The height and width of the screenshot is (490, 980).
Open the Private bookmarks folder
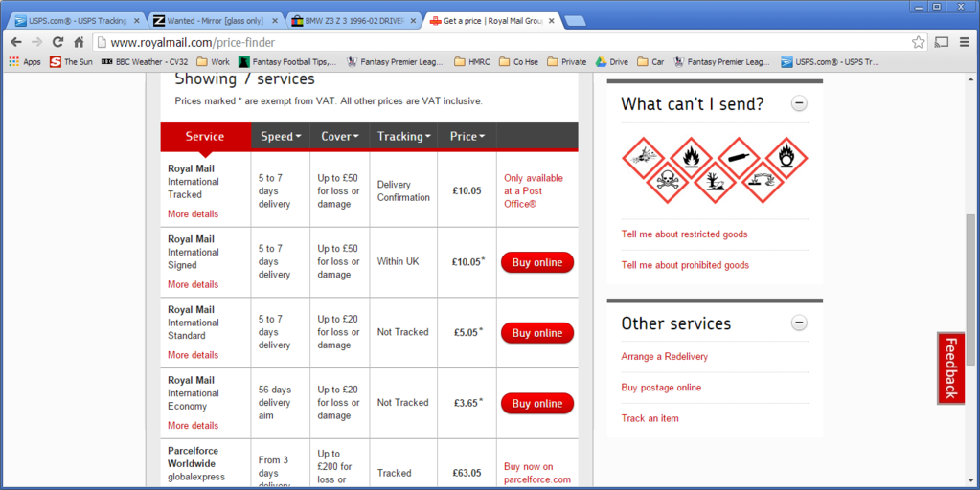[x=567, y=62]
